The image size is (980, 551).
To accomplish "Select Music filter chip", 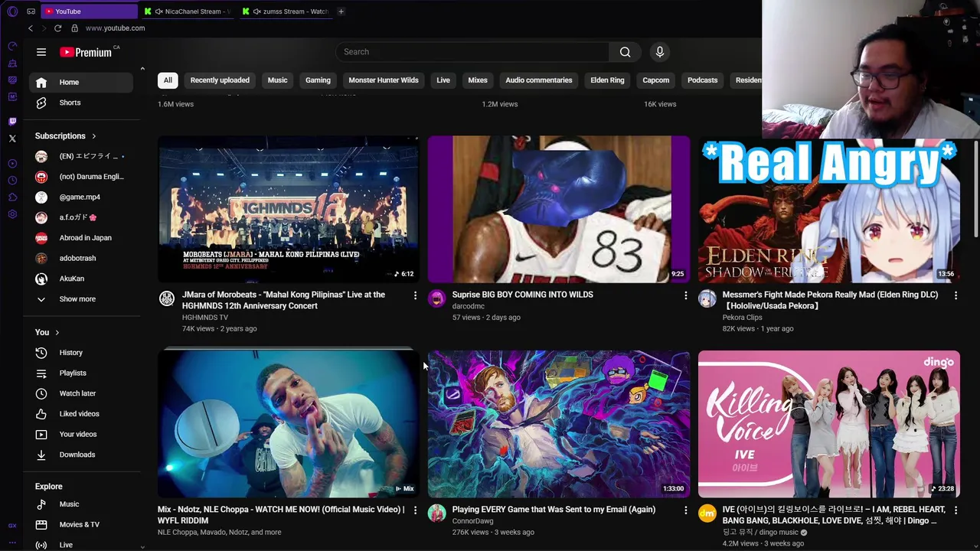I will pos(277,80).
